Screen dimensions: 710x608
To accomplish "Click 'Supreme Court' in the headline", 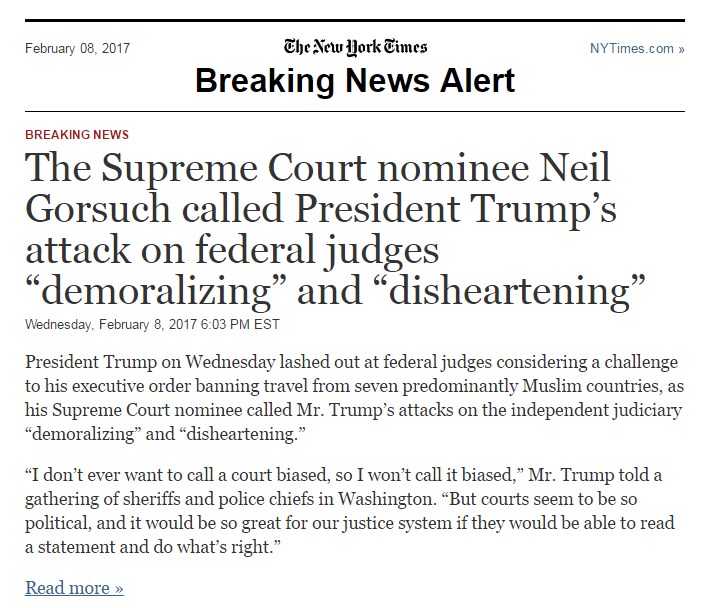I will click(233, 168).
